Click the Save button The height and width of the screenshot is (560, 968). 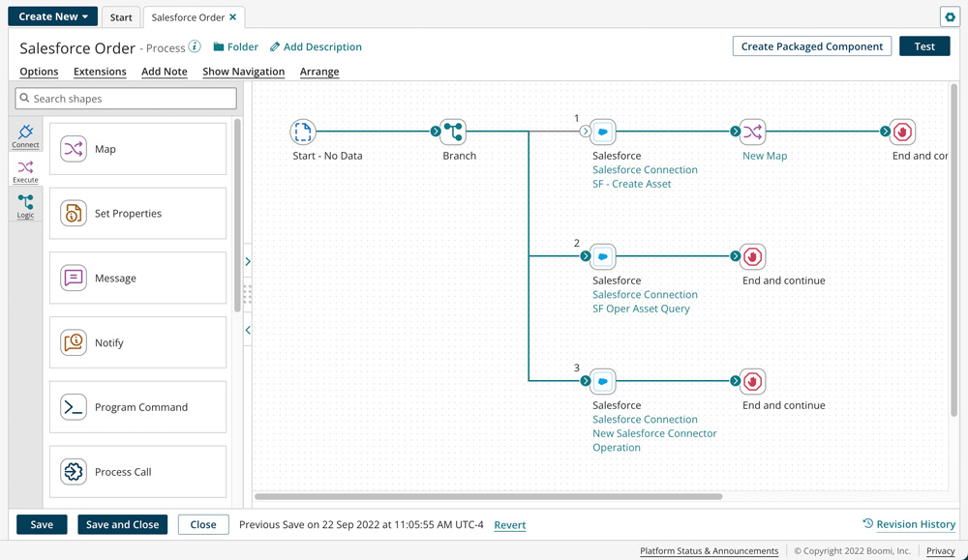(42, 524)
